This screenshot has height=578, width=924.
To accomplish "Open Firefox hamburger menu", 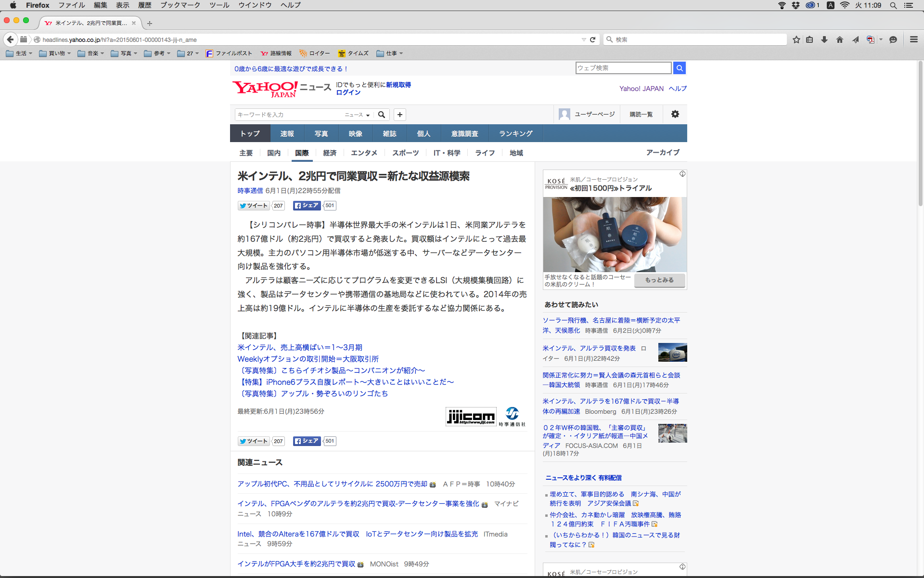I will pyautogui.click(x=913, y=39).
